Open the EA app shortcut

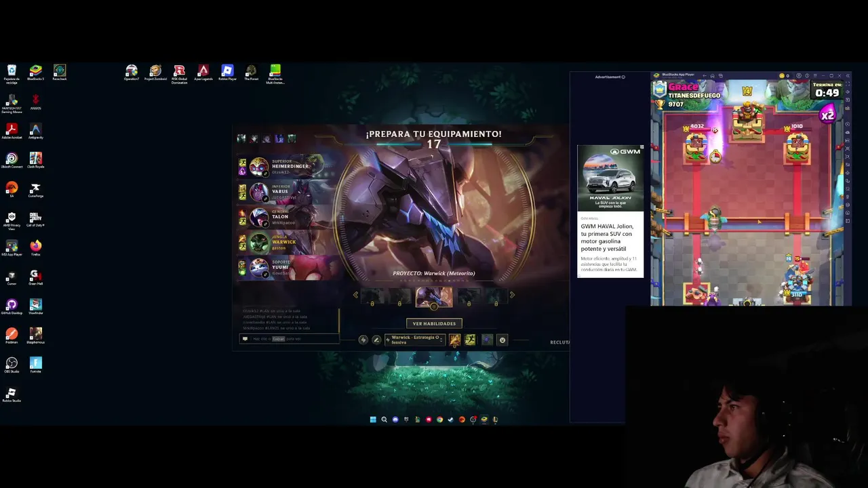12,189
